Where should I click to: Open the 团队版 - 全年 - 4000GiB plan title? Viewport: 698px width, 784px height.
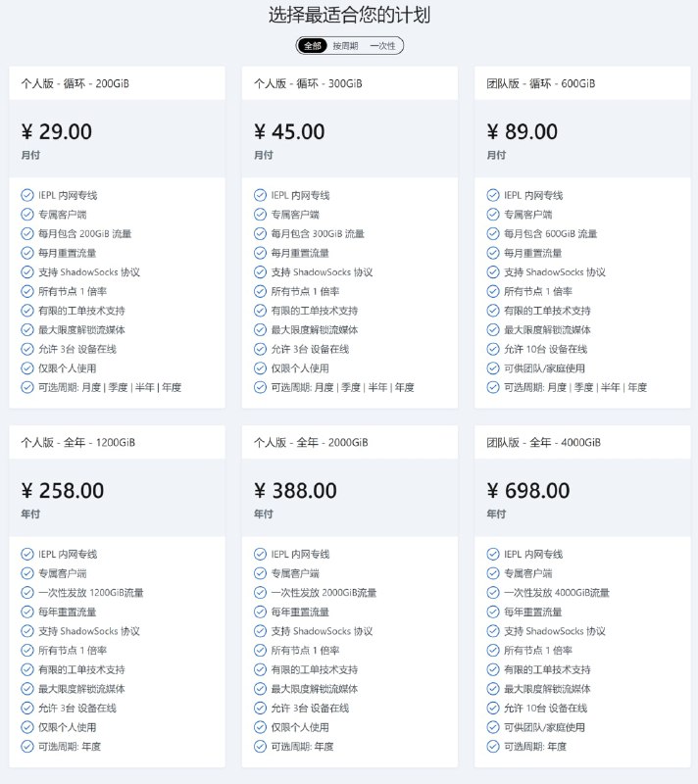tap(544, 443)
